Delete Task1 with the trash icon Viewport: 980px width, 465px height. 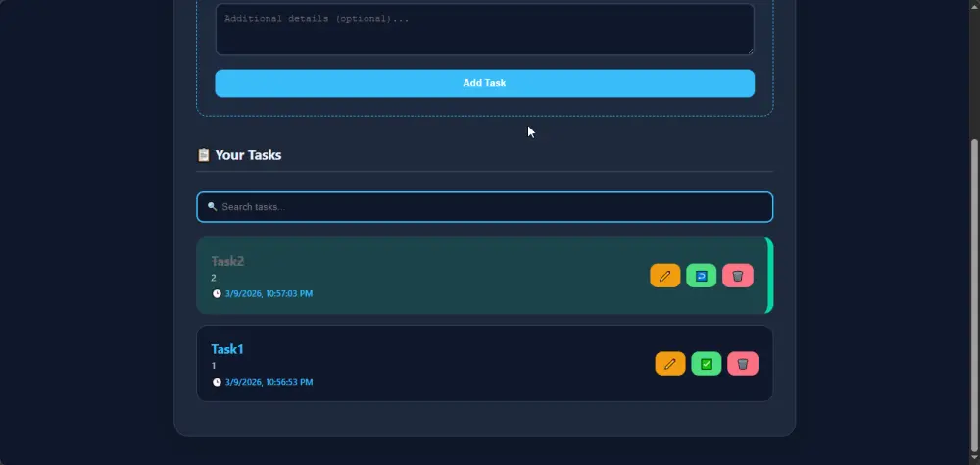coord(743,364)
